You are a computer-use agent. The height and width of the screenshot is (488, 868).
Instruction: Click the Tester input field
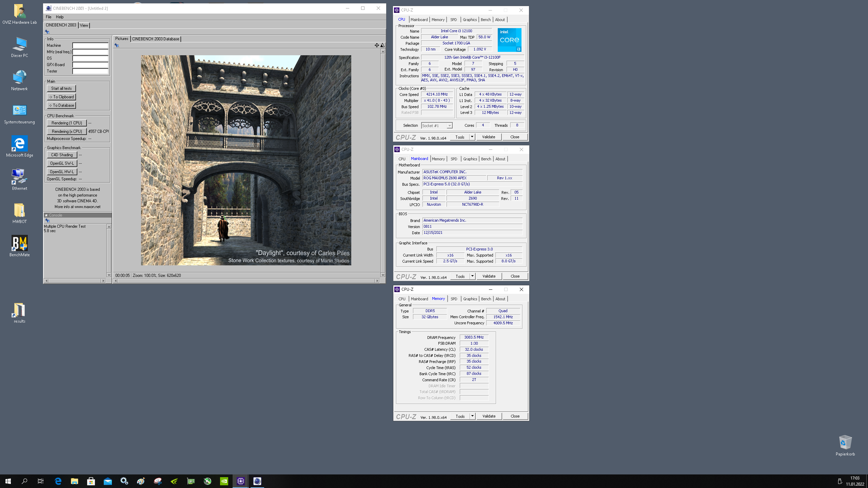[x=90, y=71]
